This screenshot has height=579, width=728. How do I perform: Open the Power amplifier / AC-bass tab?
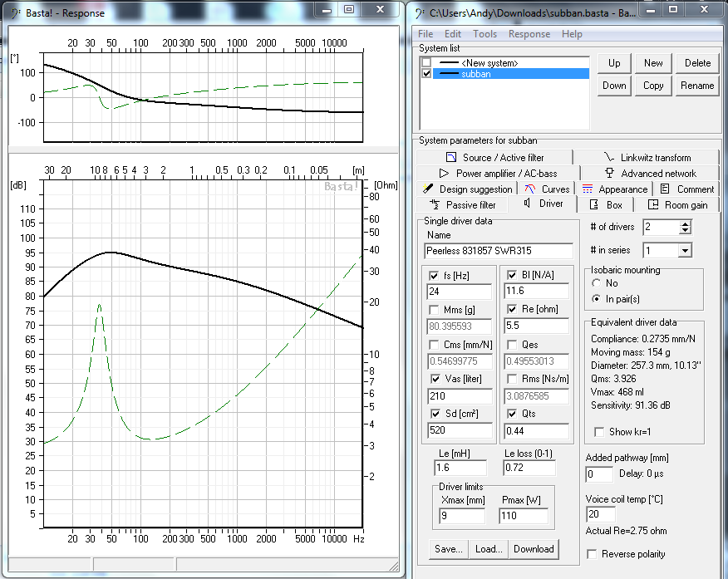pyautogui.click(x=498, y=173)
